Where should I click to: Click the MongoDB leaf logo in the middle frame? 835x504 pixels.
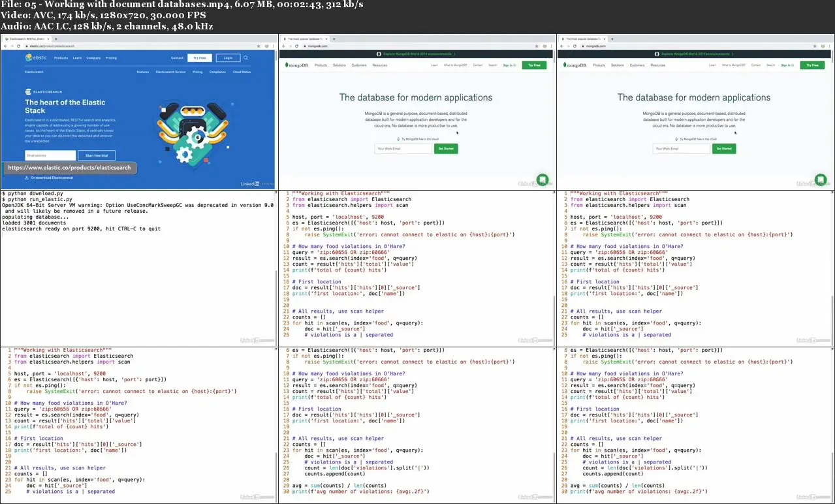pos(297,65)
